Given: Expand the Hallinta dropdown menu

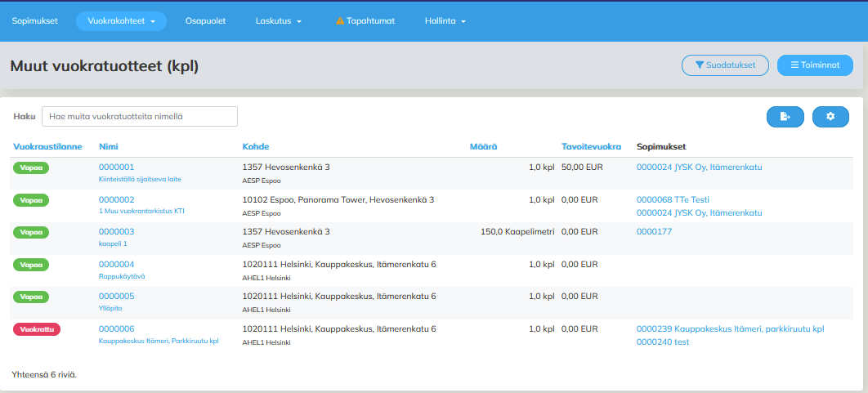Looking at the screenshot, I should pos(445,21).
